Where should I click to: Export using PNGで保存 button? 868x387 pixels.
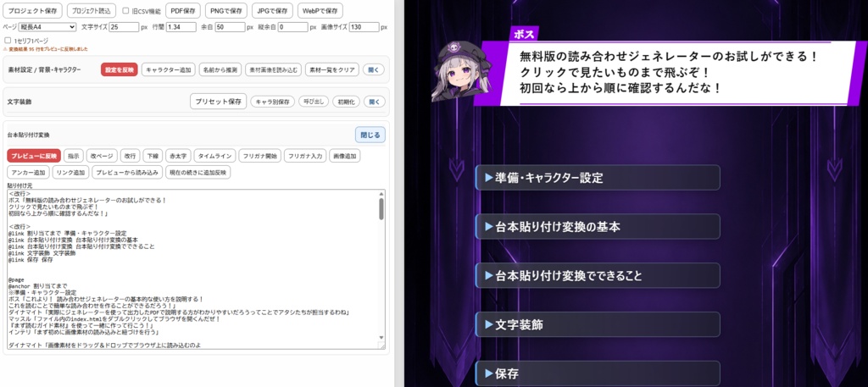pos(225,10)
